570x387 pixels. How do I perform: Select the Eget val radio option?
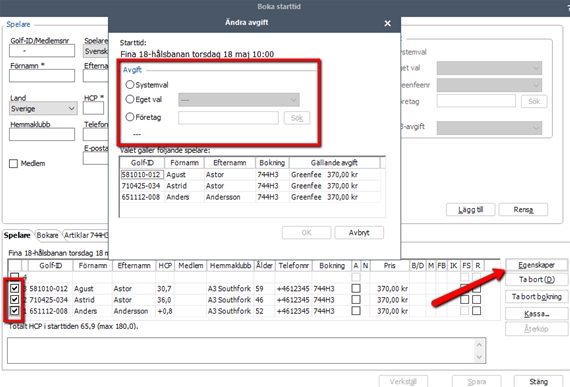point(130,99)
